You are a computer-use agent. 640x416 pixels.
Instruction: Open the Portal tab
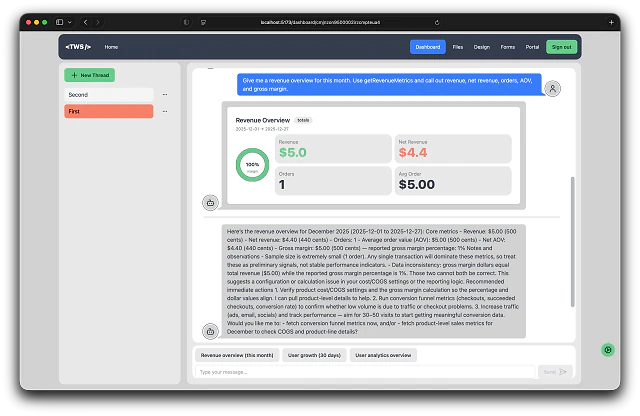pos(532,47)
